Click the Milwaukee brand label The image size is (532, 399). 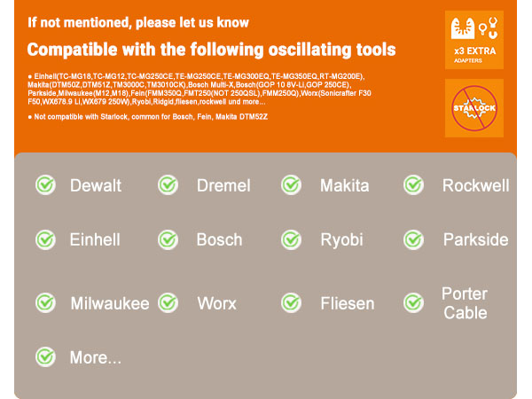coord(110,303)
